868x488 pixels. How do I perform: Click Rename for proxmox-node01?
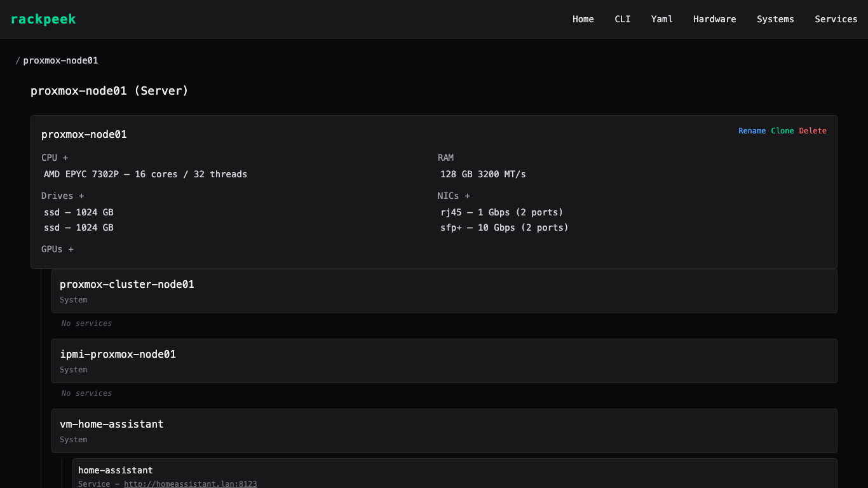click(x=752, y=131)
